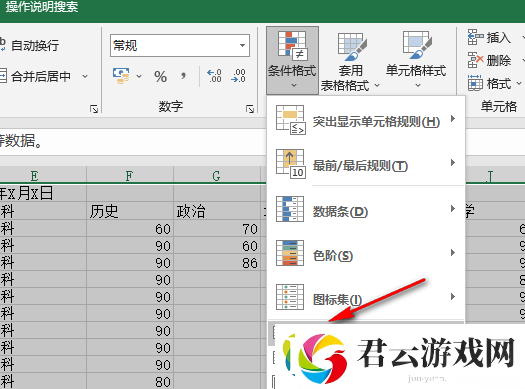Click the 最前/最后规则 icon

point(290,164)
